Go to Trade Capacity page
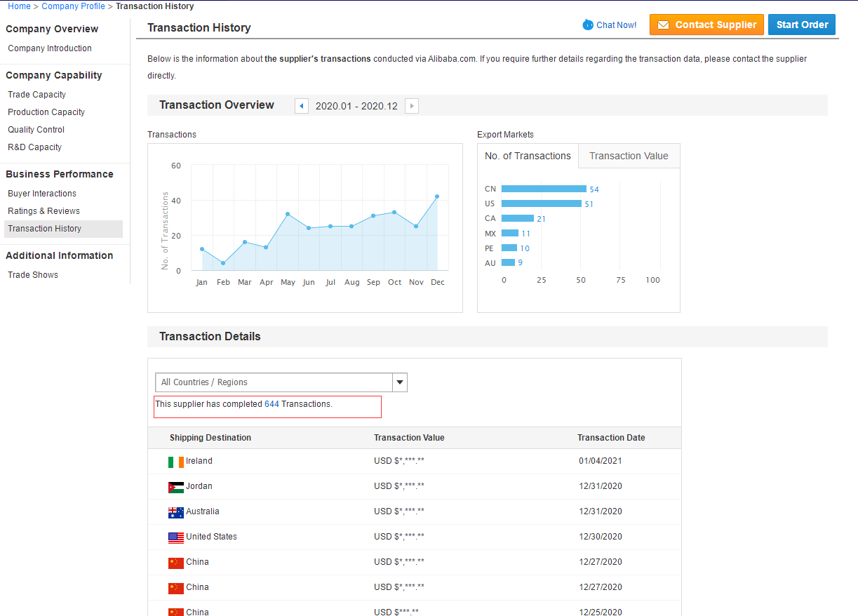Viewport: 858px width, 616px height. [x=36, y=95]
